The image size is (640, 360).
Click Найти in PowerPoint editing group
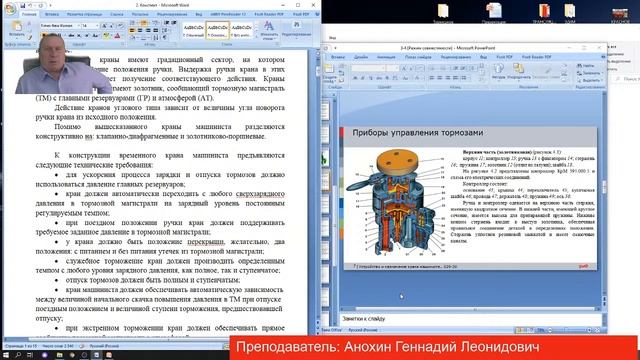point(585,66)
